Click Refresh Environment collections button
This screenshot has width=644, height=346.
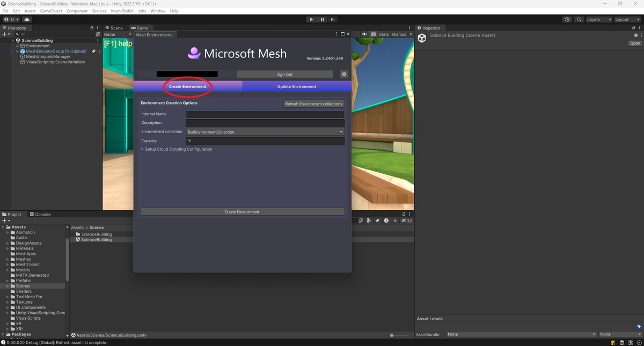[314, 104]
